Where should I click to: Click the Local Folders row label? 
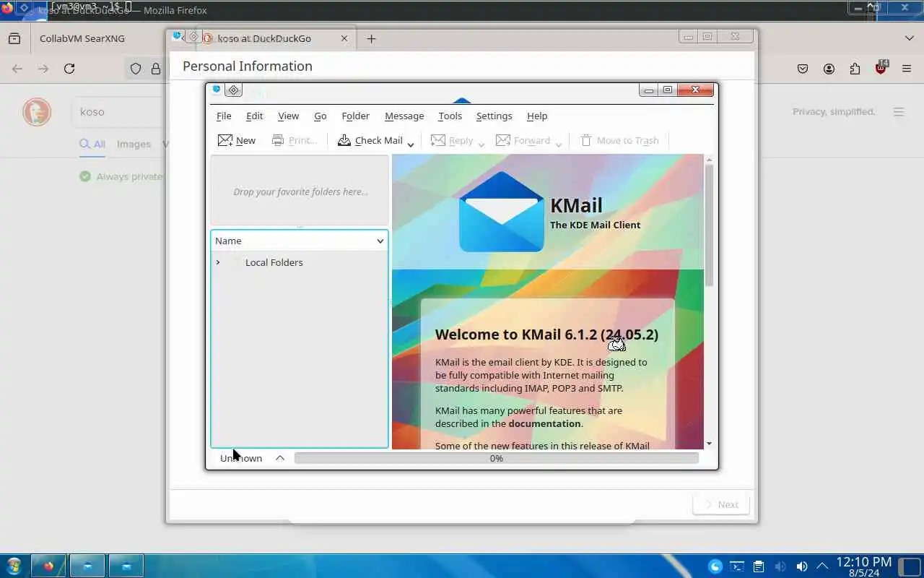point(274,262)
